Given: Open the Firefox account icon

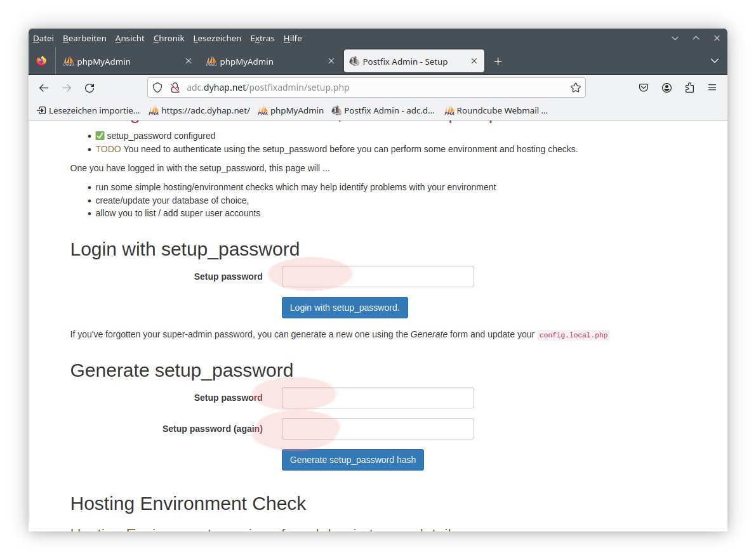Looking at the screenshot, I should coord(666,88).
